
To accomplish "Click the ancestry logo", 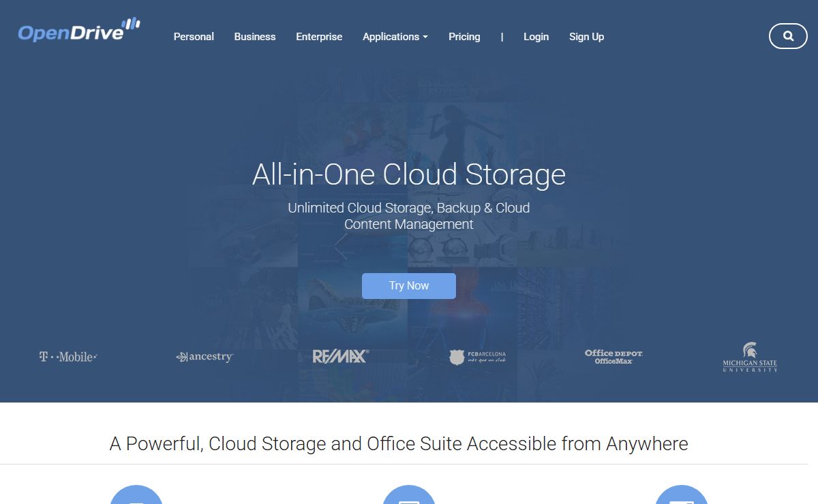I will coord(204,357).
